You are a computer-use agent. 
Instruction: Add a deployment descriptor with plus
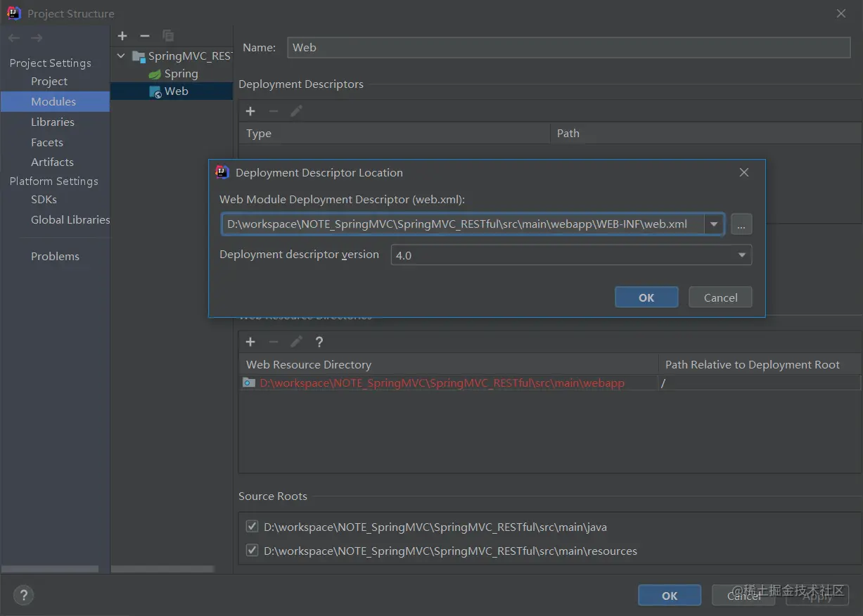click(x=250, y=111)
